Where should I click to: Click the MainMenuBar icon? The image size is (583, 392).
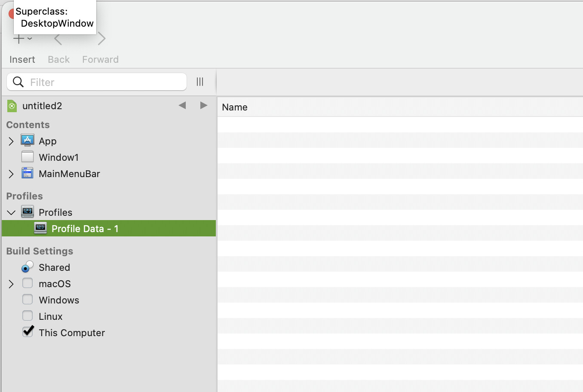28,173
